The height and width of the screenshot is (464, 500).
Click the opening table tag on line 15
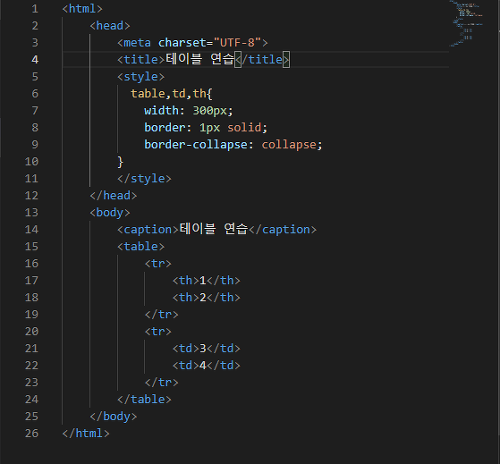[141, 247]
